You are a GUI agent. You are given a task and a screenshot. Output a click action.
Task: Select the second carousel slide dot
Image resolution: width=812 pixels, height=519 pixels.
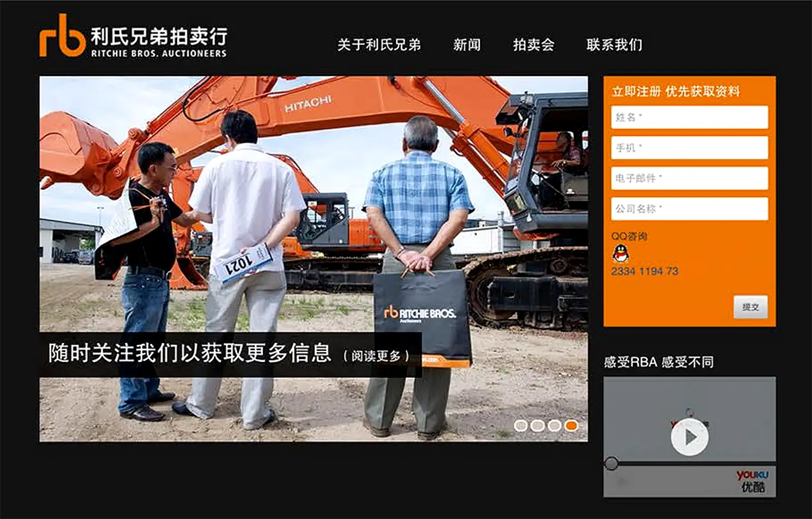pyautogui.click(x=537, y=426)
